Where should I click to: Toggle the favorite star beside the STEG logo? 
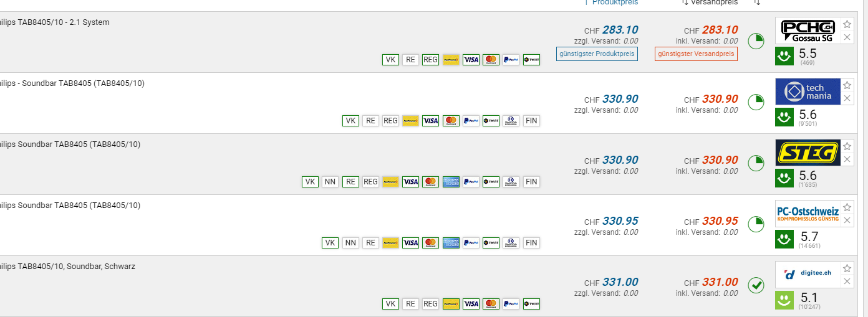click(847, 146)
